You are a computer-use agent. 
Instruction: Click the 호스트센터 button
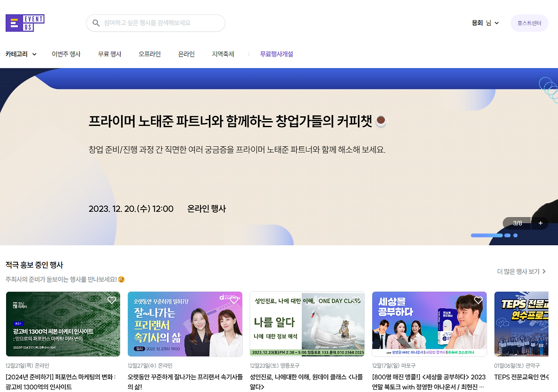click(529, 23)
